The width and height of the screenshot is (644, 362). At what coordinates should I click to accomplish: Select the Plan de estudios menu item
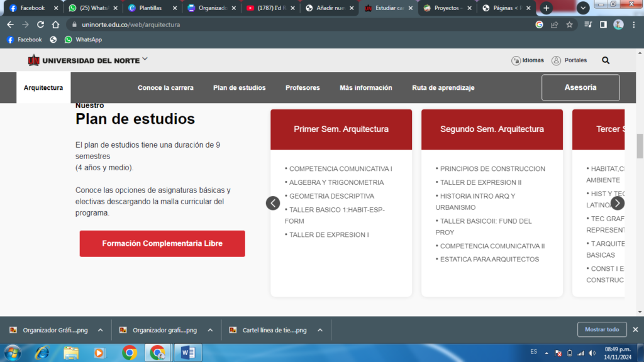239,88
